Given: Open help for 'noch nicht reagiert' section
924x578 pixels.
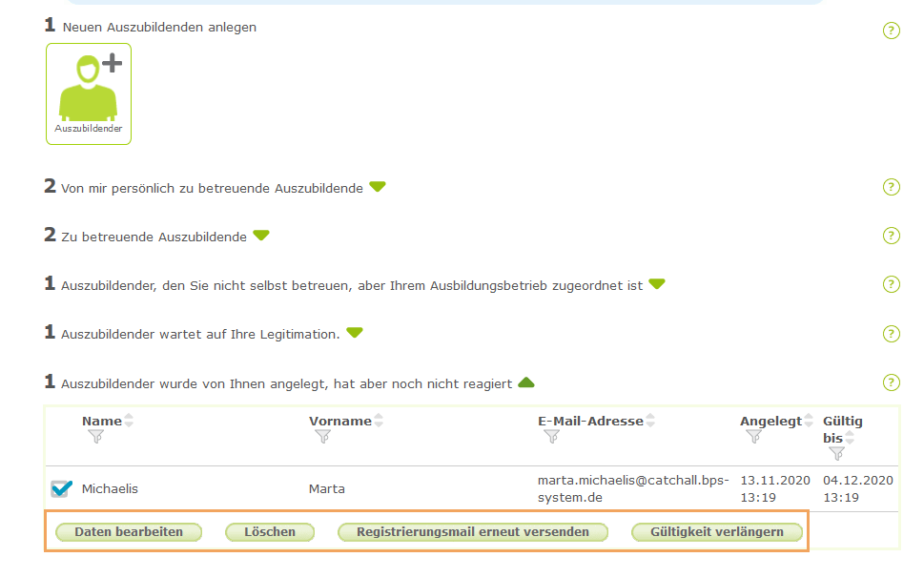Looking at the screenshot, I should 891,382.
